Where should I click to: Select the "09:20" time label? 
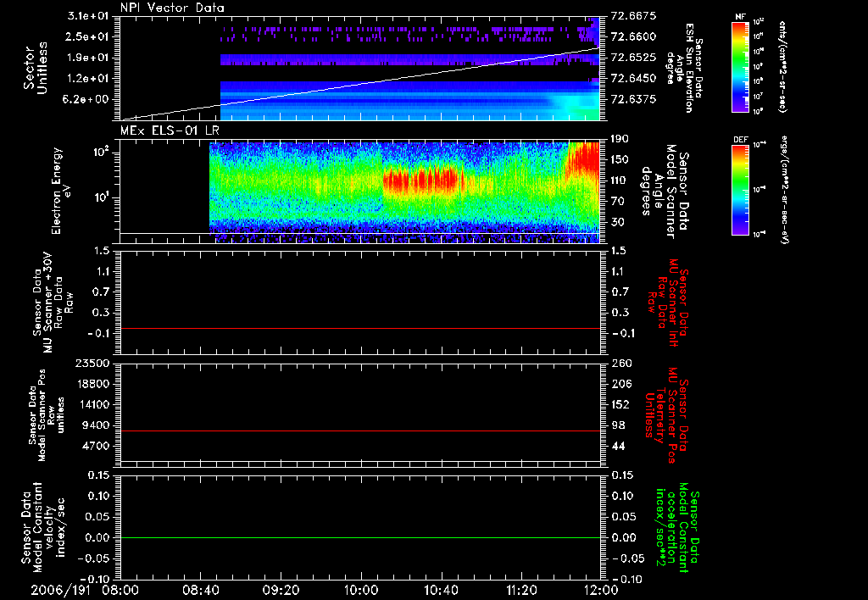point(281,590)
